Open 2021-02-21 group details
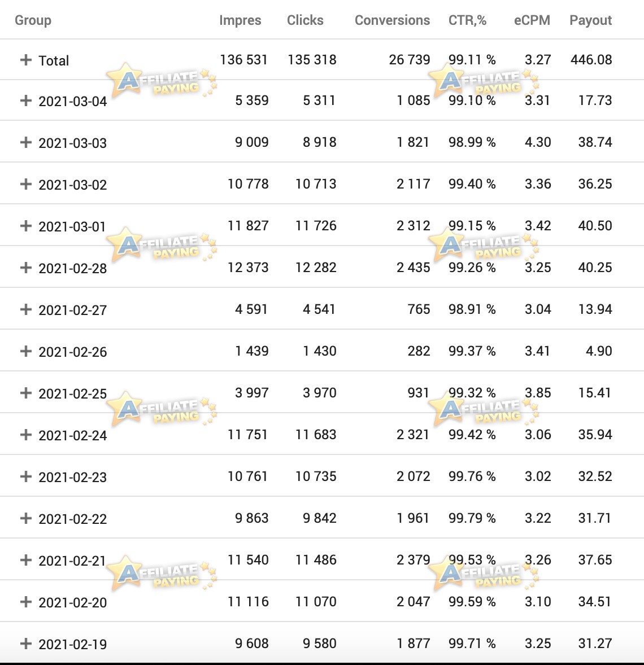The image size is (644, 665). coord(26,560)
